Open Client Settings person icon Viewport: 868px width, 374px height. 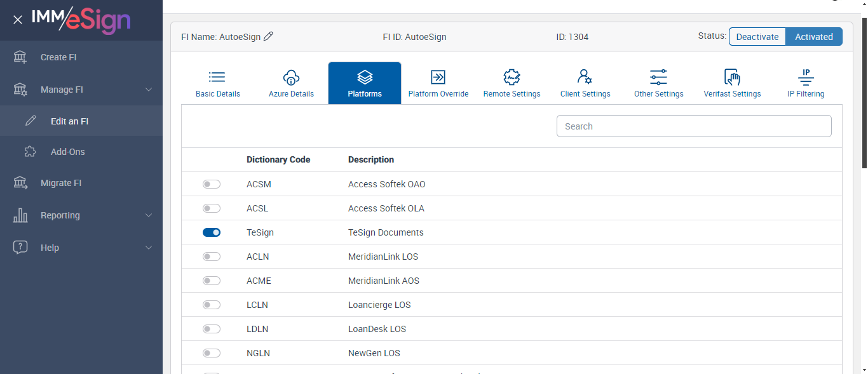[x=585, y=77]
